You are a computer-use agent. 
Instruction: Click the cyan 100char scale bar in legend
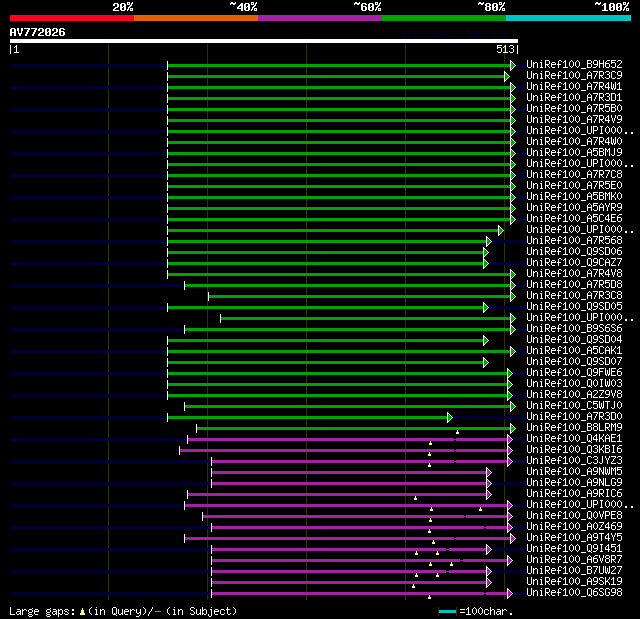click(447, 611)
